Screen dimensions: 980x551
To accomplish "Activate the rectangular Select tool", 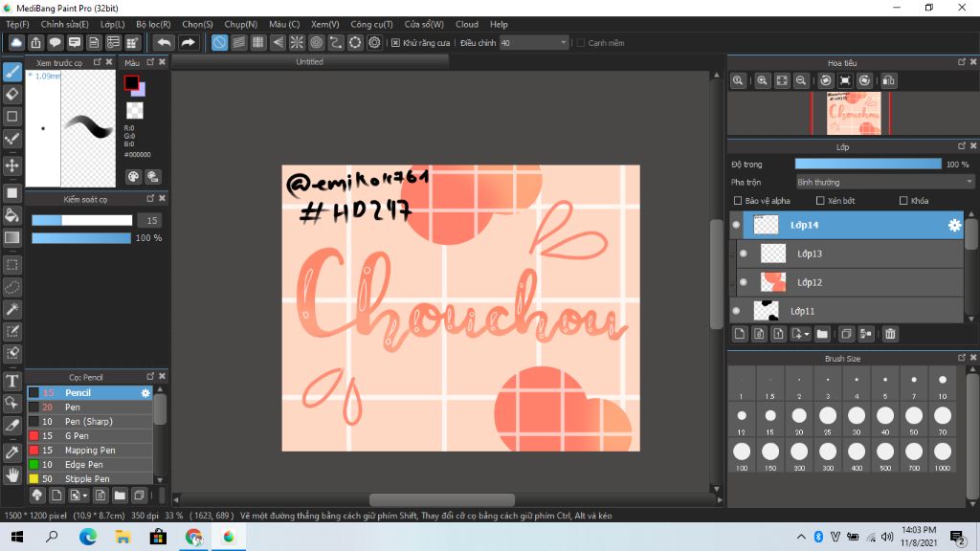I will [12, 265].
